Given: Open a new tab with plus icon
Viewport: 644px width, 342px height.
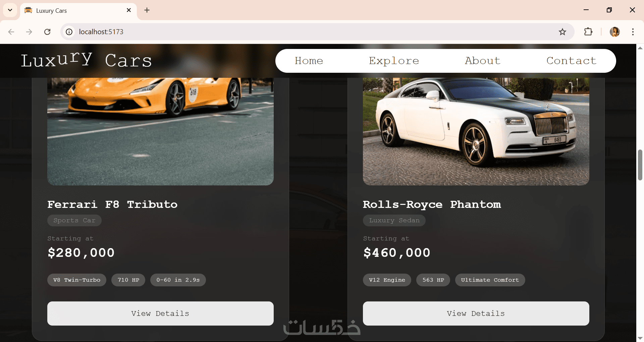Looking at the screenshot, I should click(x=147, y=10).
